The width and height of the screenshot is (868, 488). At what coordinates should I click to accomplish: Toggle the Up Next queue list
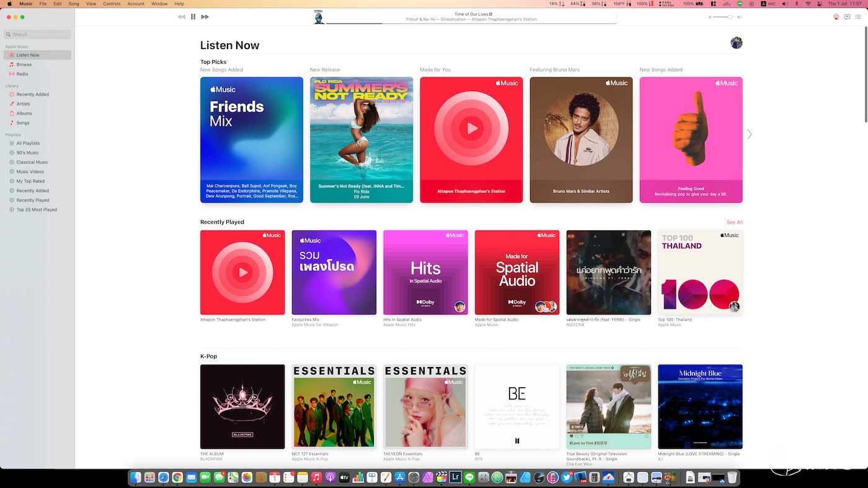859,17
